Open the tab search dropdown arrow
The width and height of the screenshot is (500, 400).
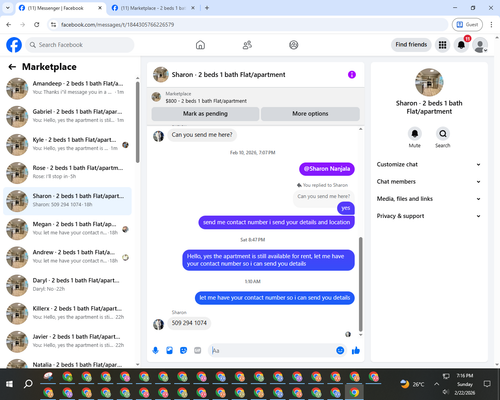(x=7, y=8)
